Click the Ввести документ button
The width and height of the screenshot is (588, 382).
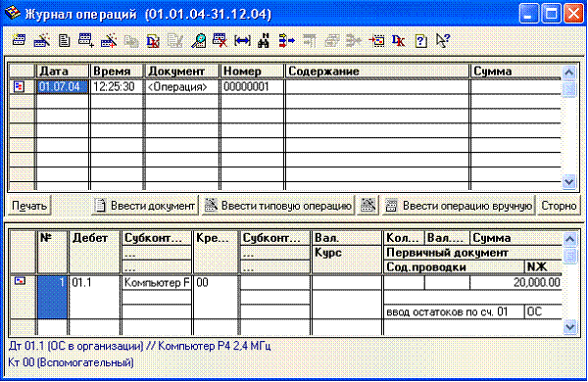point(145,206)
